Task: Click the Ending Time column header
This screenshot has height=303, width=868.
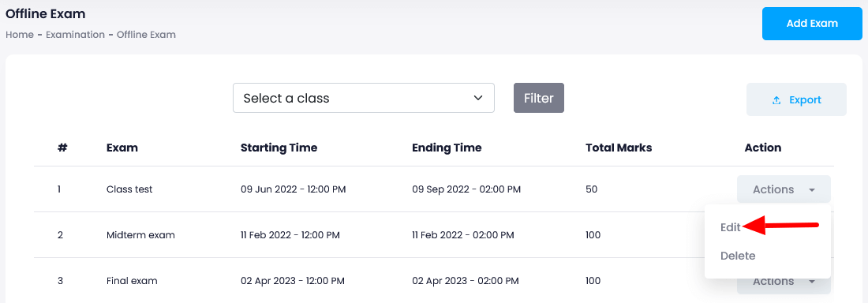Action: [447, 148]
